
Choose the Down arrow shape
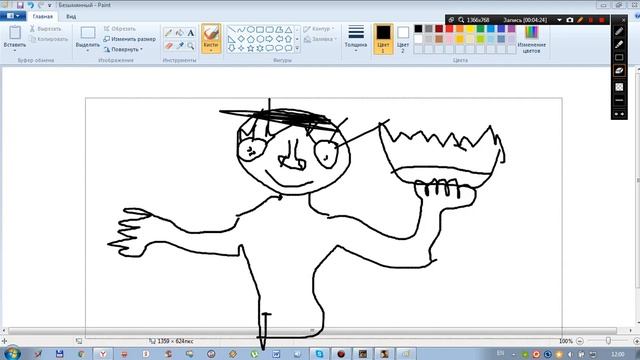[x=231, y=48]
